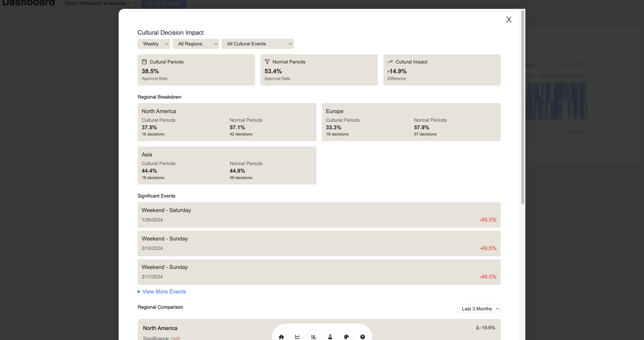Viewport: 644px width, 340px height.
Task: Select the Weekend - Saturday 1/26/2024 event
Action: coord(319,215)
